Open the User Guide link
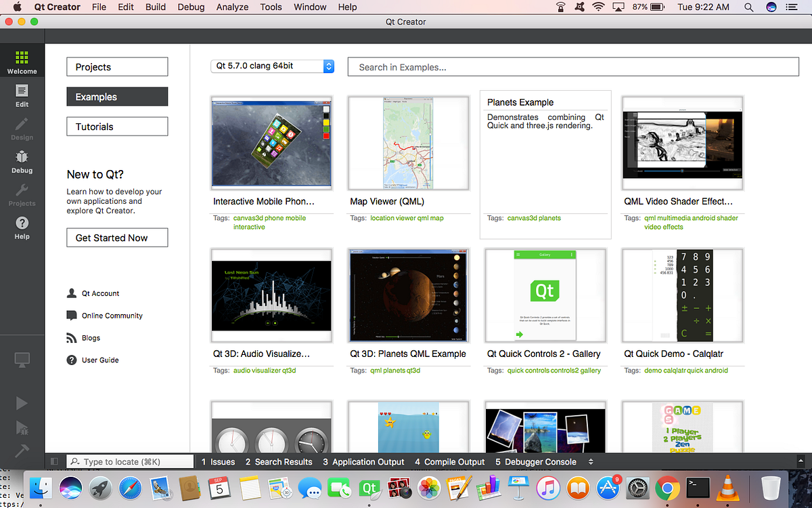The image size is (812, 508). click(100, 360)
